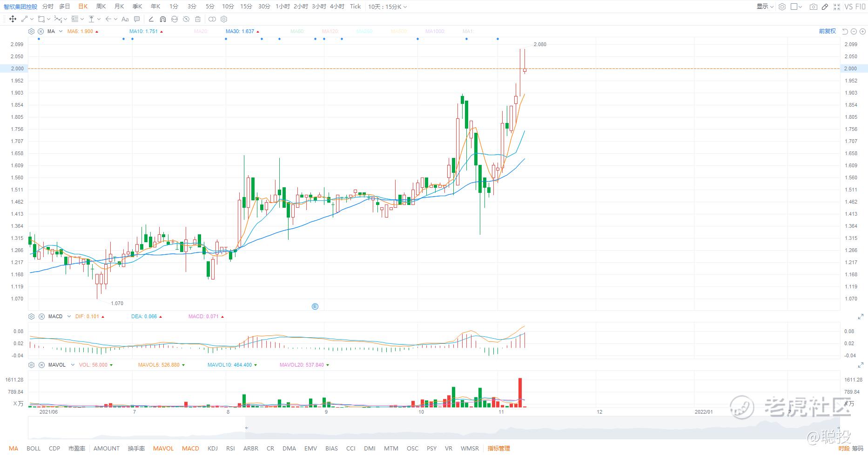Expand the arrow tool options chevron

coord(115,19)
